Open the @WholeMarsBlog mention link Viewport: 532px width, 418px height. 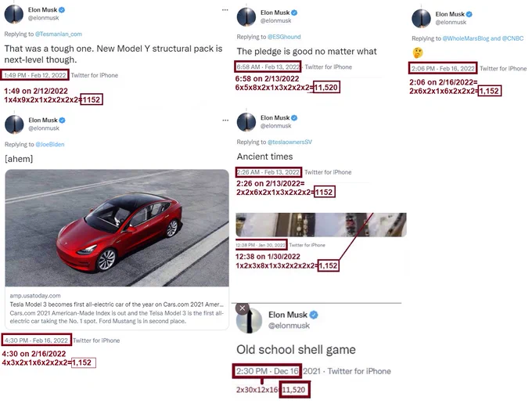tap(467, 38)
